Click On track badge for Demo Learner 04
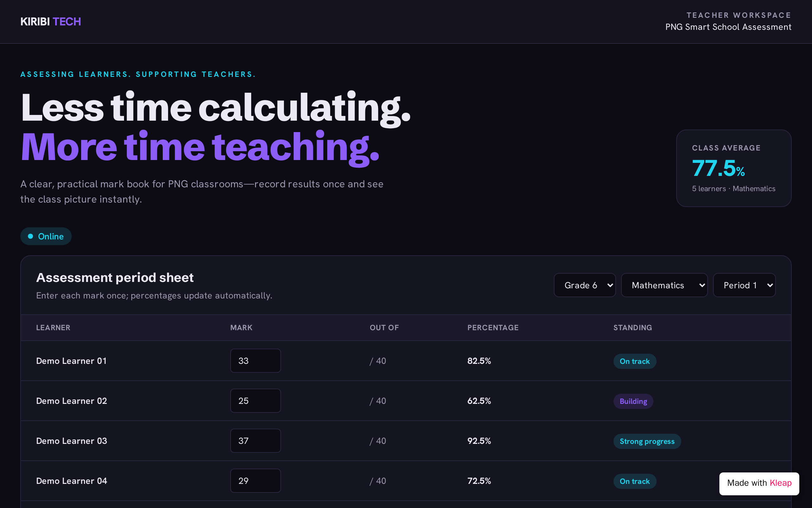Screen dimensions: 812x508 pos(634,481)
